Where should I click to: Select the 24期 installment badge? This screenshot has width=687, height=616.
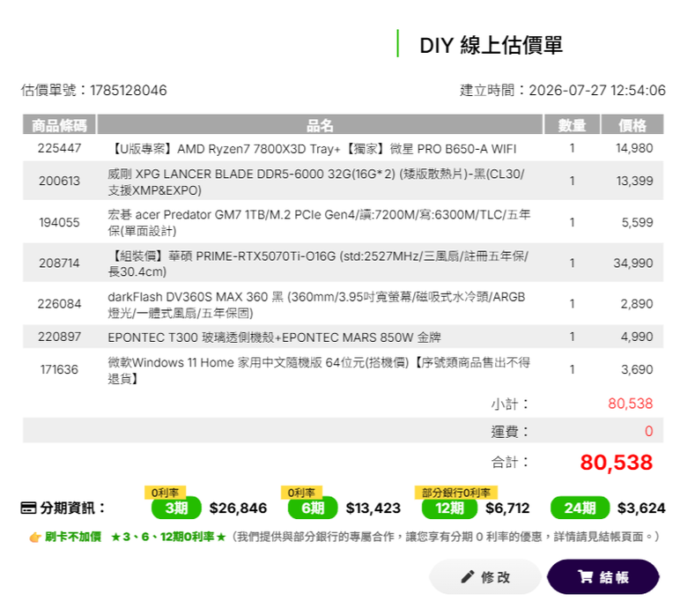[580, 508]
